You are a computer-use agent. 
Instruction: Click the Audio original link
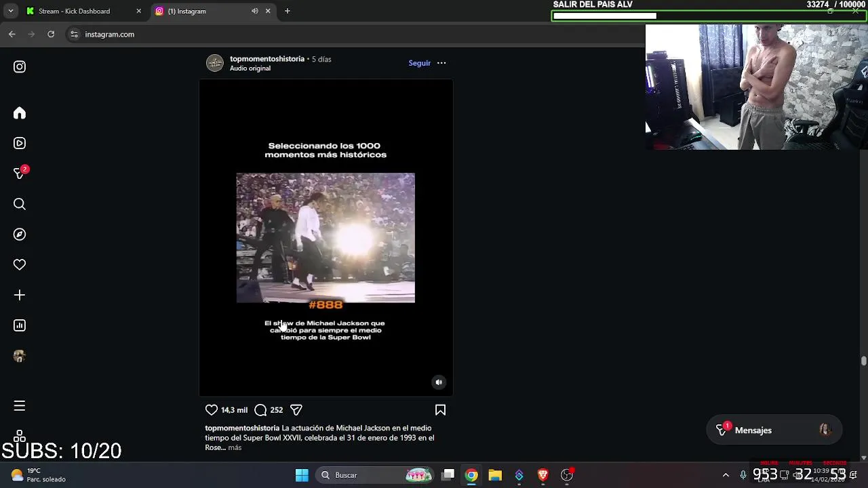(x=250, y=68)
